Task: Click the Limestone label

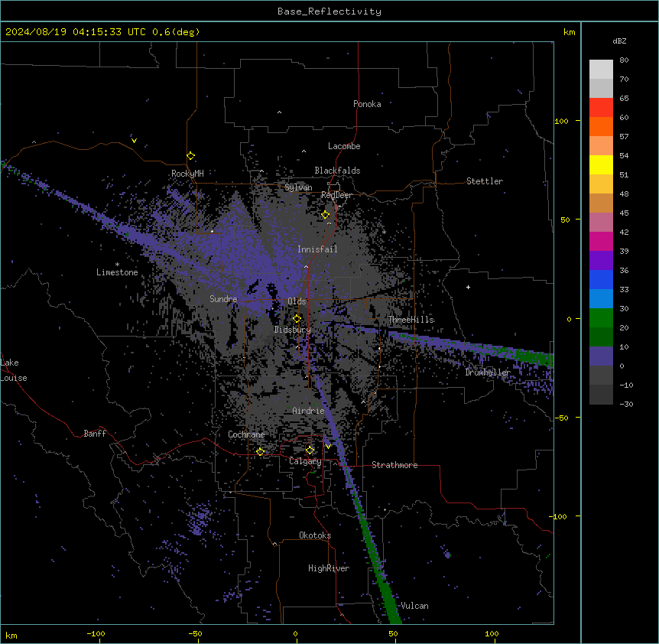Action: point(117,272)
